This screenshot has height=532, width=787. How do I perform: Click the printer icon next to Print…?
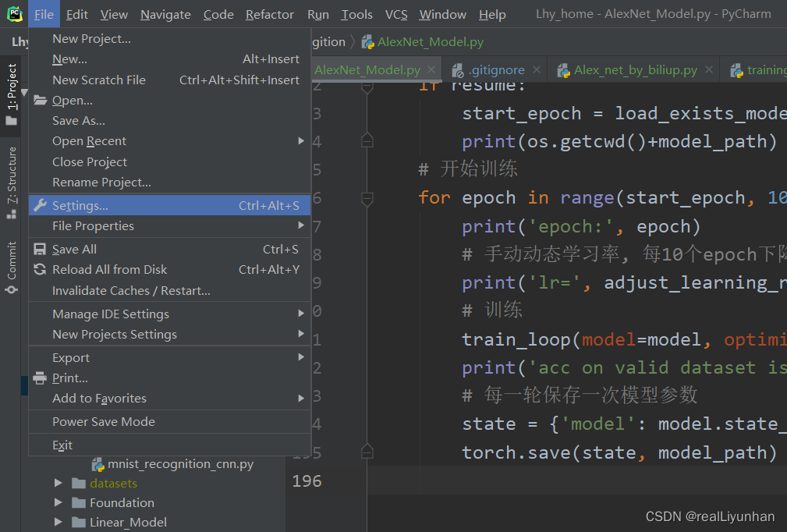pos(41,378)
